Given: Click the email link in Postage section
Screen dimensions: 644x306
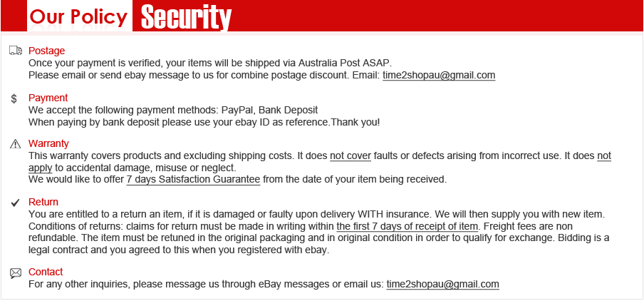Looking at the screenshot, I should [439, 76].
